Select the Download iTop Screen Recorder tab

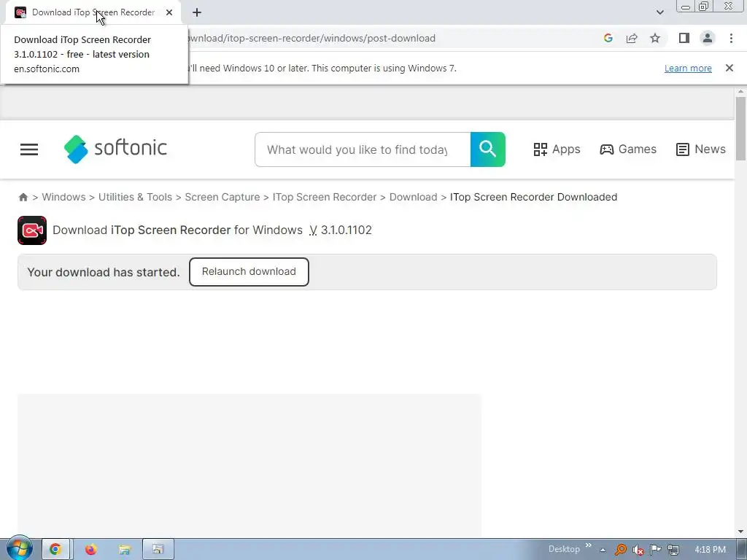coord(93,12)
